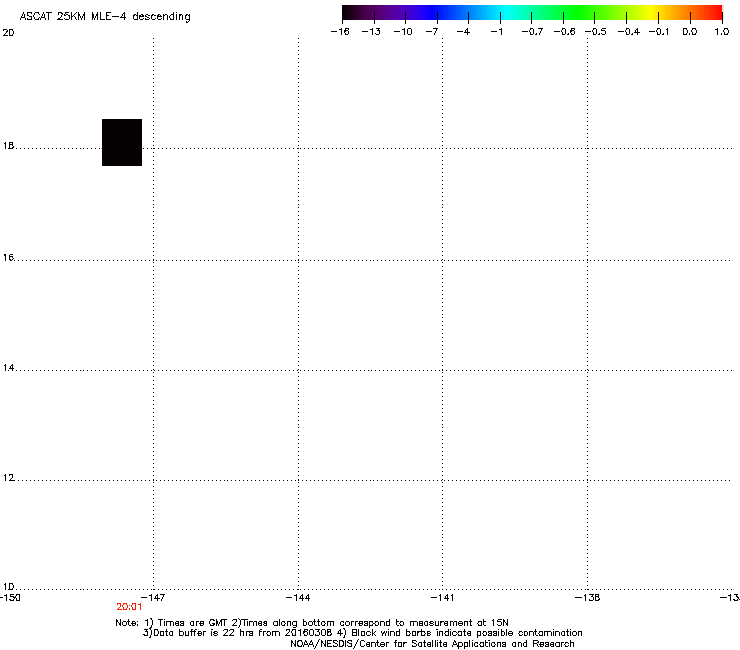The width and height of the screenshot is (740, 650).
Task: Click the latitude 14 axis label
Action: pos(8,368)
